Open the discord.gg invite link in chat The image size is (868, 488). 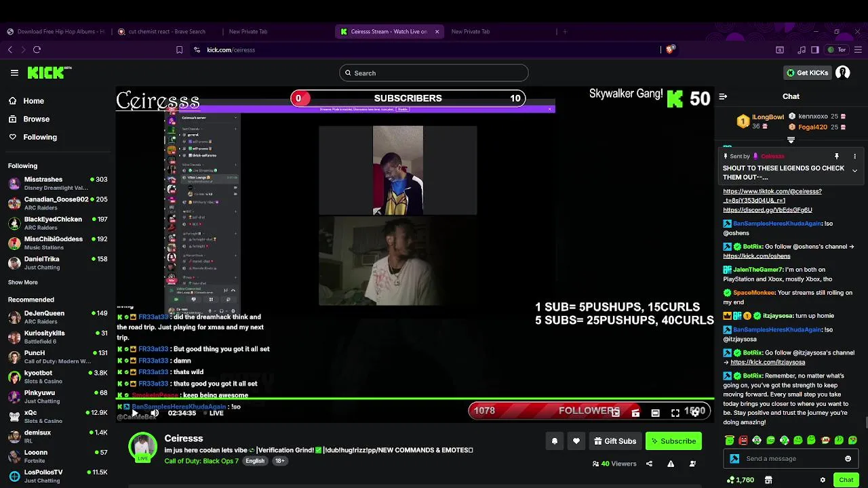coord(767,209)
